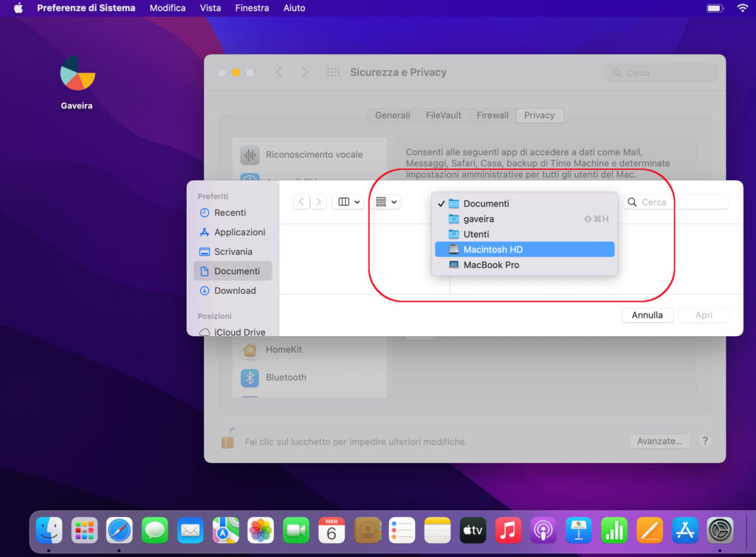This screenshot has width=756, height=557.
Task: Open Calendar showing MAR 6
Action: [331, 530]
